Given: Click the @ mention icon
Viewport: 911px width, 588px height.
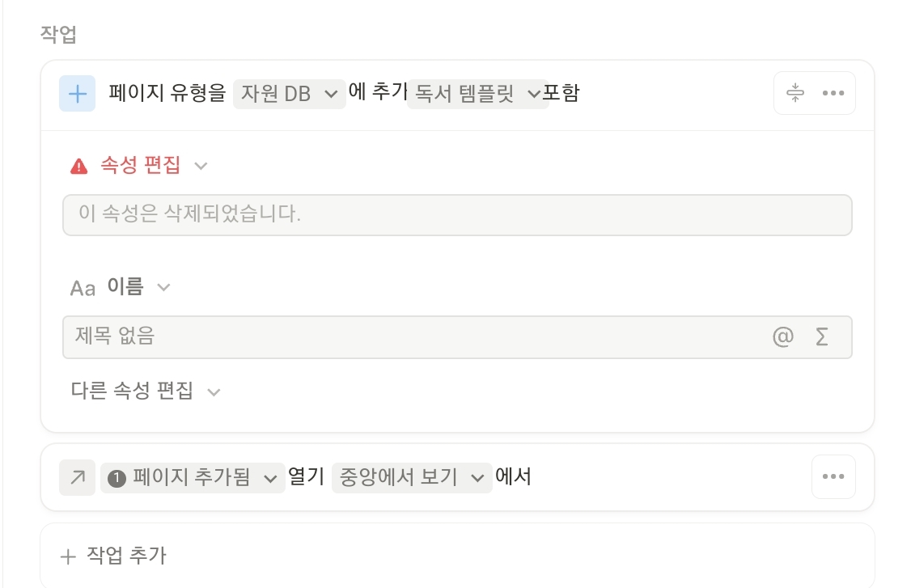Looking at the screenshot, I should pos(782,336).
